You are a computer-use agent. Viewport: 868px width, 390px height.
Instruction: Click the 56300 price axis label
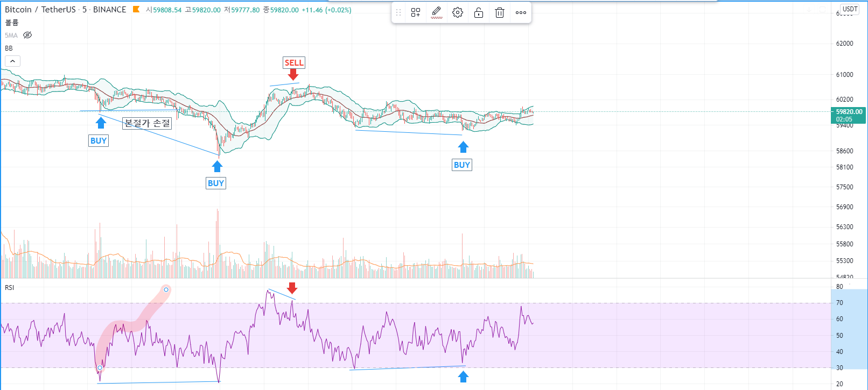tap(844, 227)
